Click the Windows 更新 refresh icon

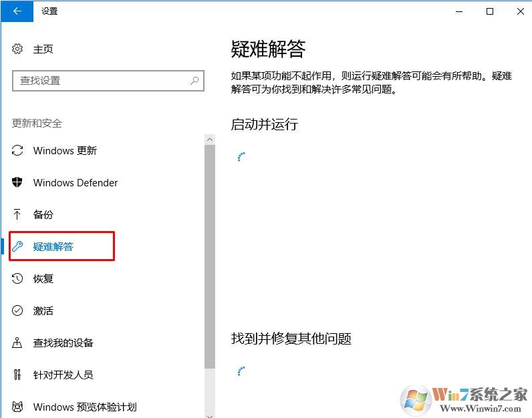coord(17,150)
